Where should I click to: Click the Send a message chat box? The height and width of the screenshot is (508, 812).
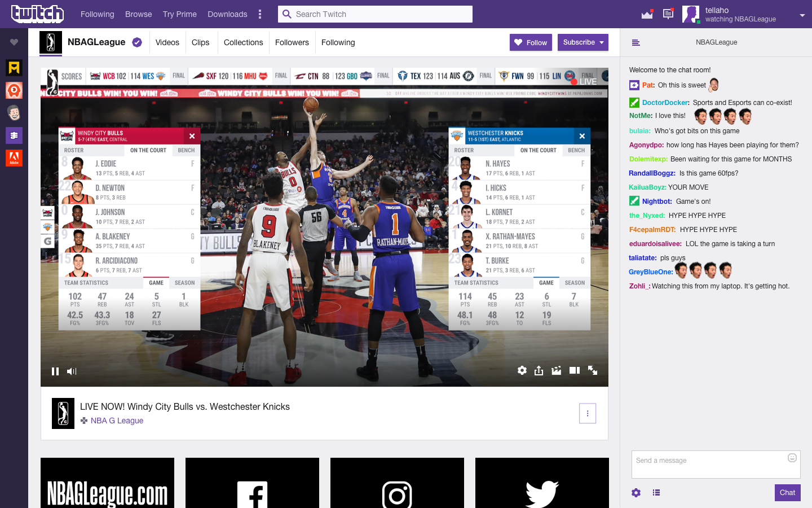click(x=716, y=464)
